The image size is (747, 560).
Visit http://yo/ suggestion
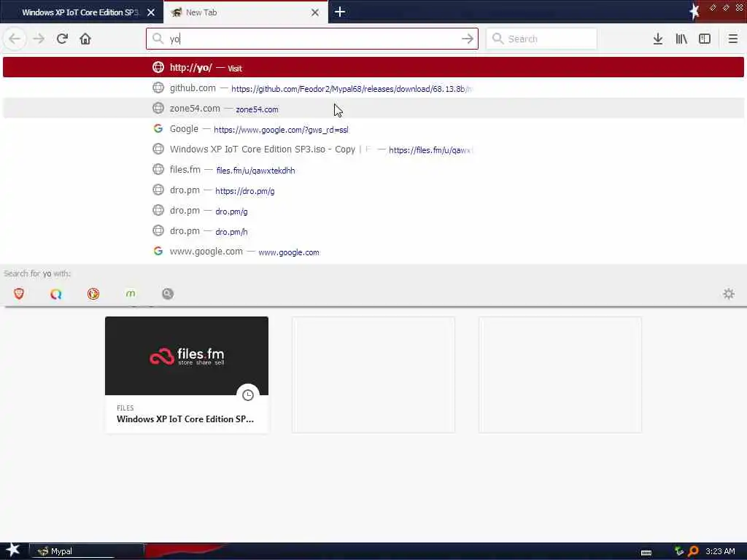coord(373,67)
